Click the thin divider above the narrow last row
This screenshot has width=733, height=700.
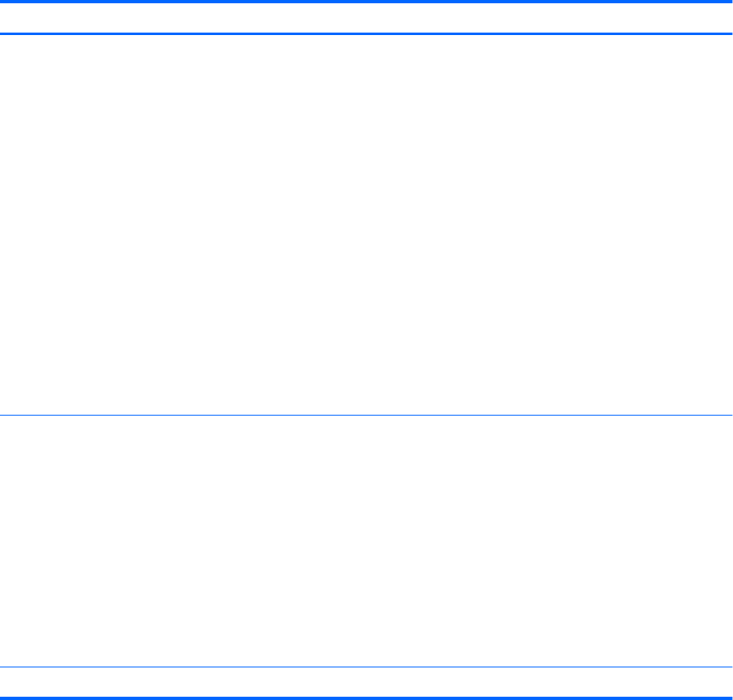(x=366, y=668)
